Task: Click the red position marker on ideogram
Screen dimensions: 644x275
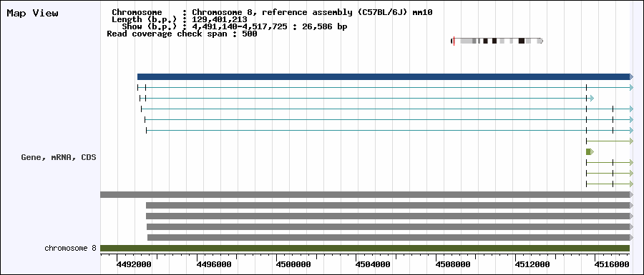Action: click(454, 41)
